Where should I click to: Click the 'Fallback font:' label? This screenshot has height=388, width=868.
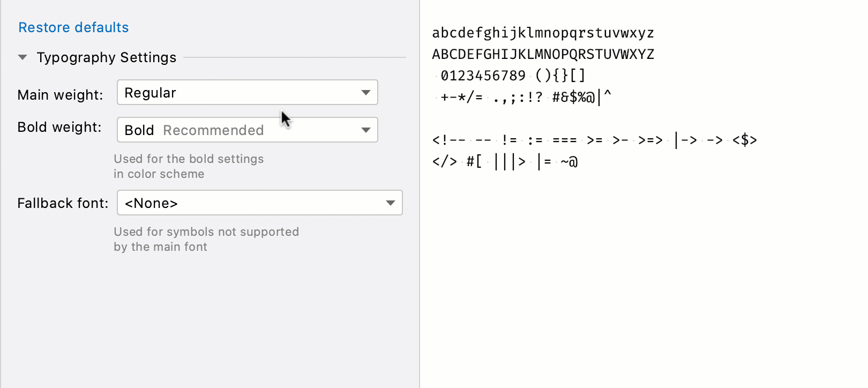[63, 203]
